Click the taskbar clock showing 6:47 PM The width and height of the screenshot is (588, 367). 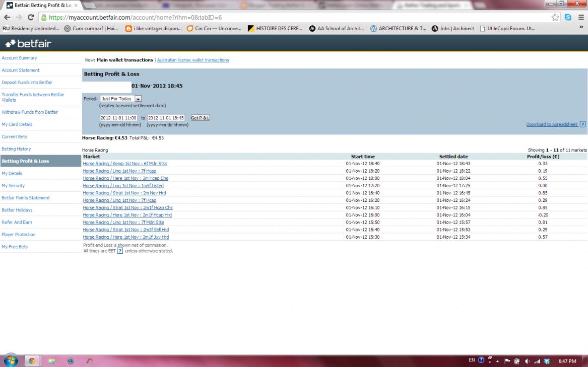click(x=567, y=361)
